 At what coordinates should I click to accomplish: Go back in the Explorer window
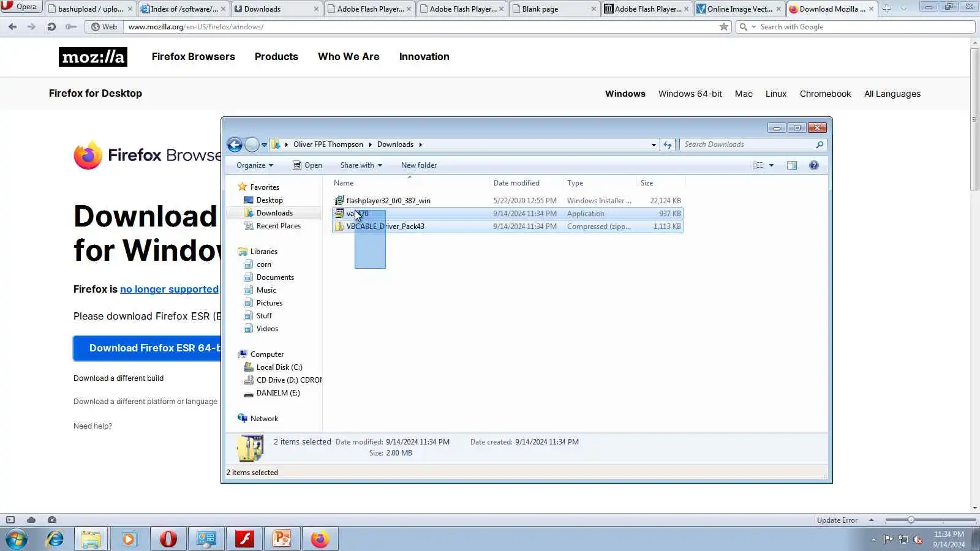(x=235, y=144)
